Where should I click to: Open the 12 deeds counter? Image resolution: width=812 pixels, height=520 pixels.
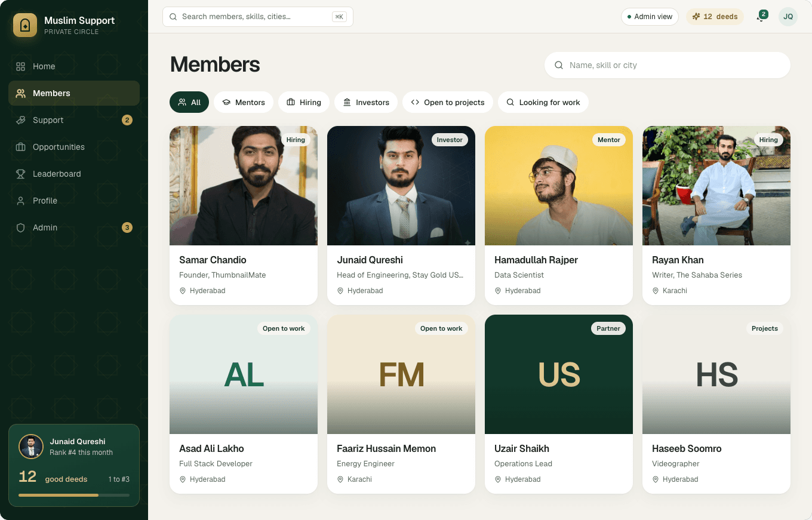point(715,17)
